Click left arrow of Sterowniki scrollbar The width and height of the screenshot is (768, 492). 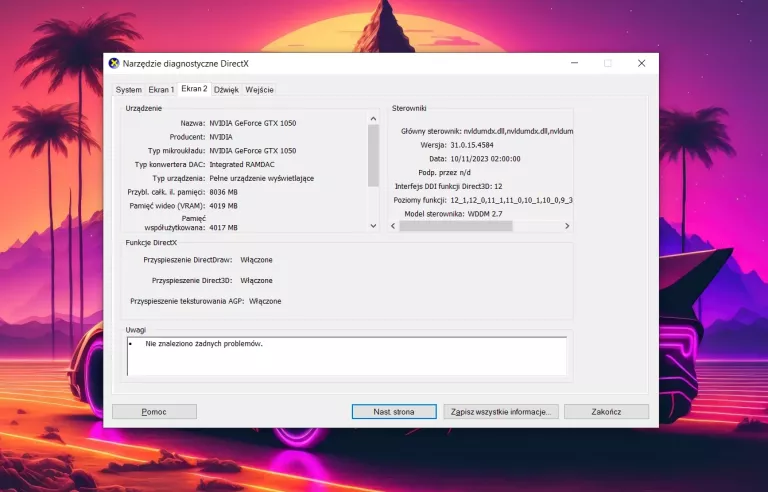pyautogui.click(x=393, y=226)
